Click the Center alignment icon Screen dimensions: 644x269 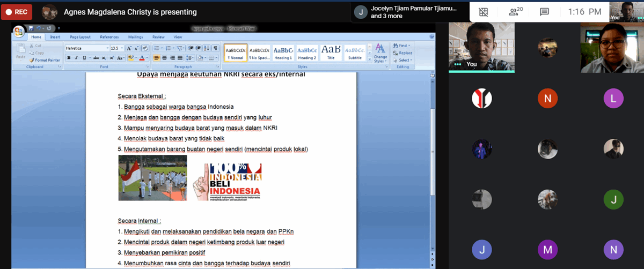[x=164, y=58]
